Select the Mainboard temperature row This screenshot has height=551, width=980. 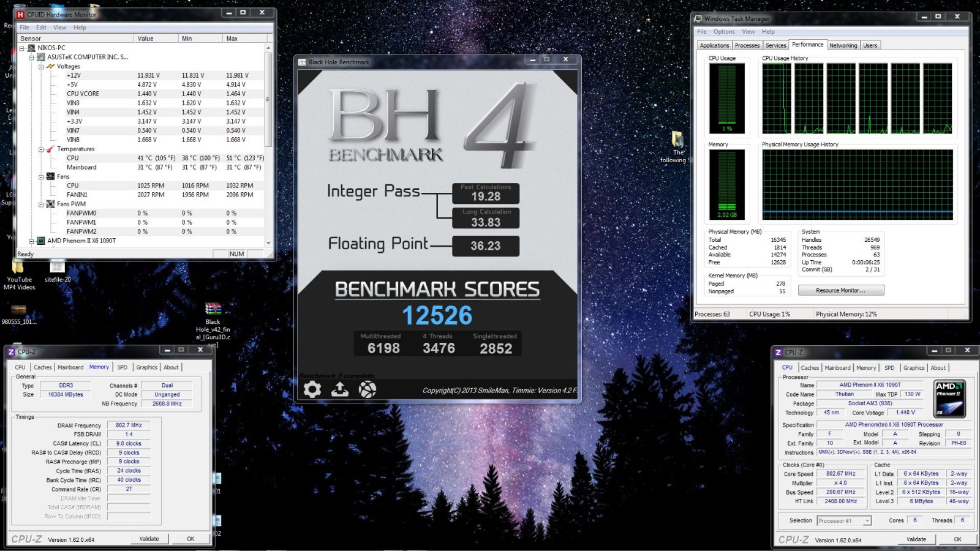[x=141, y=167]
